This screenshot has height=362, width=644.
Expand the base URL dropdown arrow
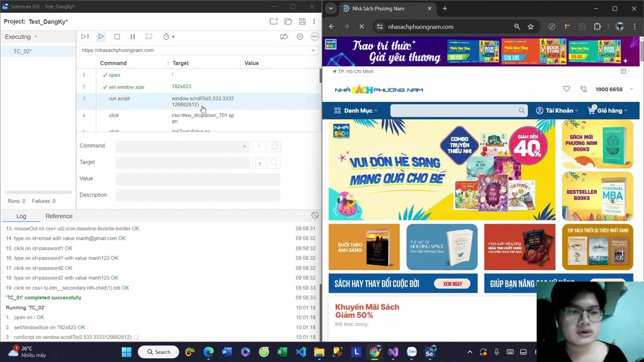(313, 50)
